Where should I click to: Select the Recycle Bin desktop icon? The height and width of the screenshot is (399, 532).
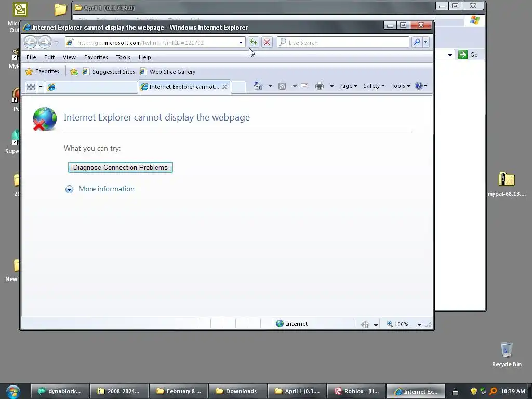[x=507, y=354]
